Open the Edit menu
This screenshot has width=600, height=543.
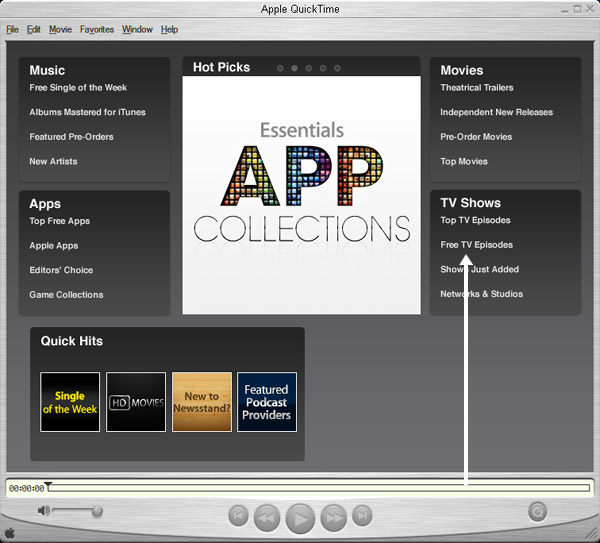coord(34,29)
